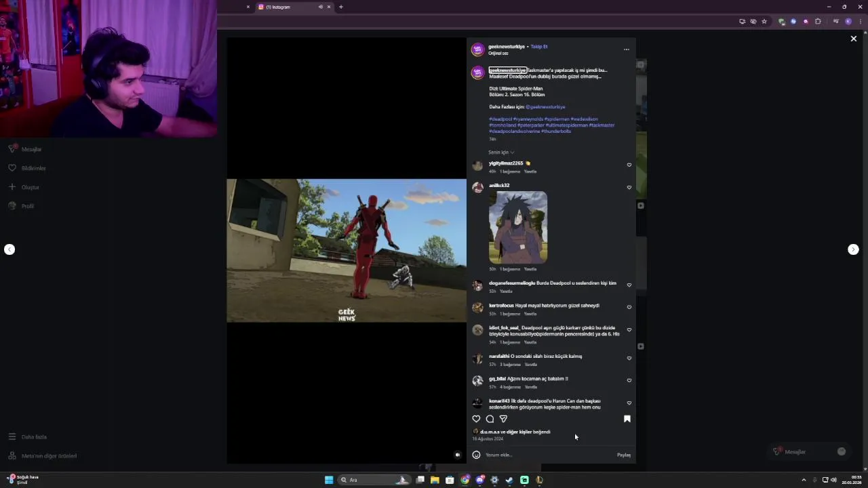This screenshot has height=488, width=868.
Task: Click Takip Et follow link
Action: coord(539,47)
